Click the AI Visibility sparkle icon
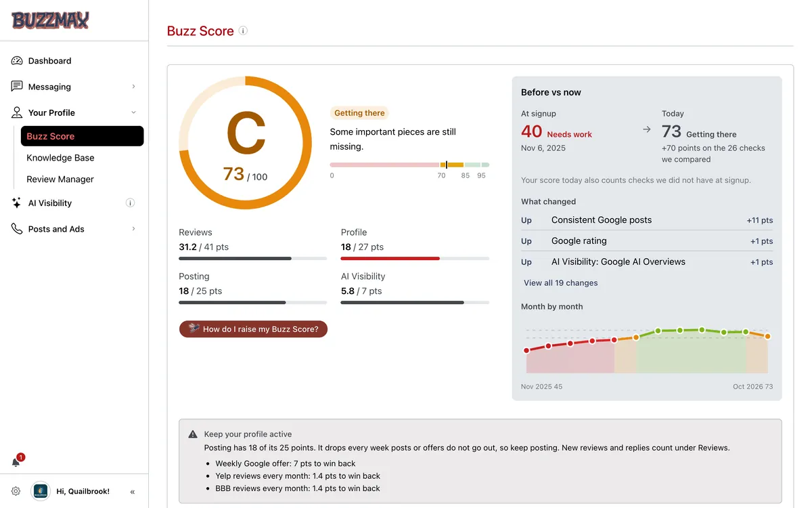Image resolution: width=812 pixels, height=508 pixels. tap(17, 203)
